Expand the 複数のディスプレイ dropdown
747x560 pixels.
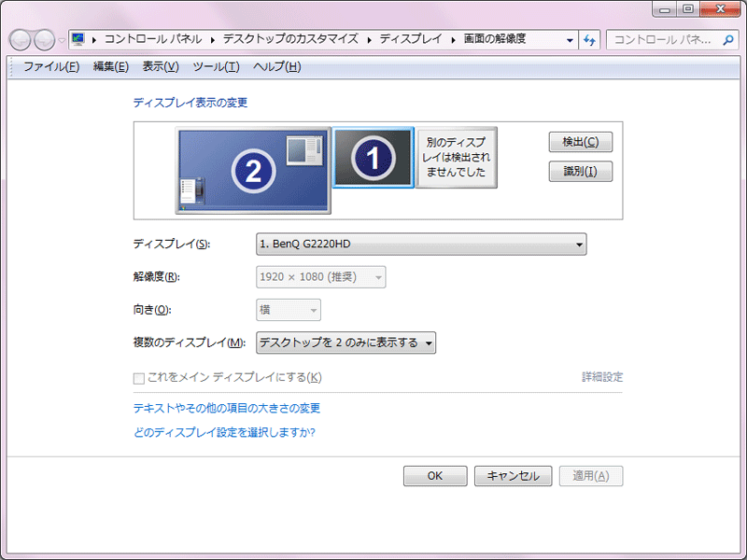click(345, 343)
